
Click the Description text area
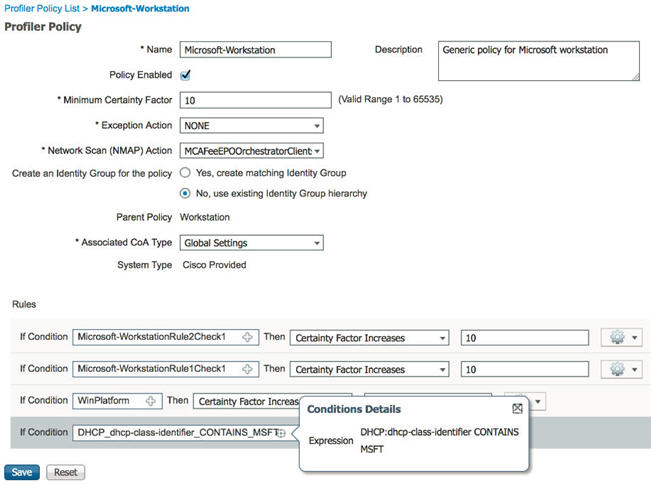tap(538, 61)
